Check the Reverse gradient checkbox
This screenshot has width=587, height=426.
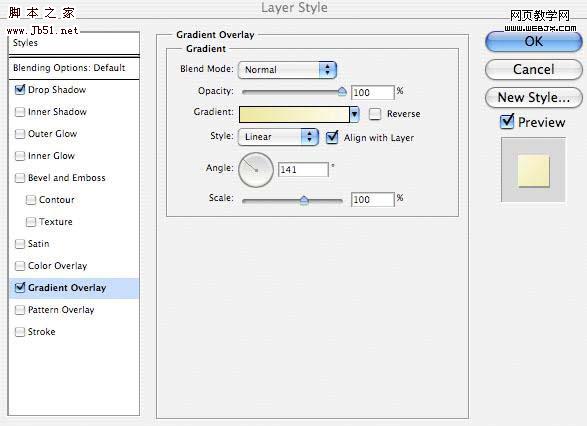375,114
